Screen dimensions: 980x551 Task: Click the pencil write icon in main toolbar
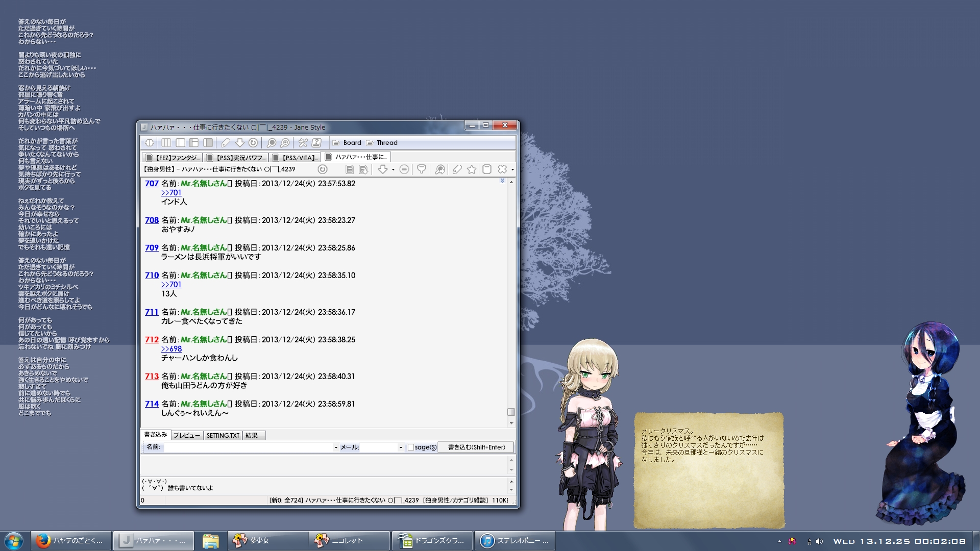(225, 143)
